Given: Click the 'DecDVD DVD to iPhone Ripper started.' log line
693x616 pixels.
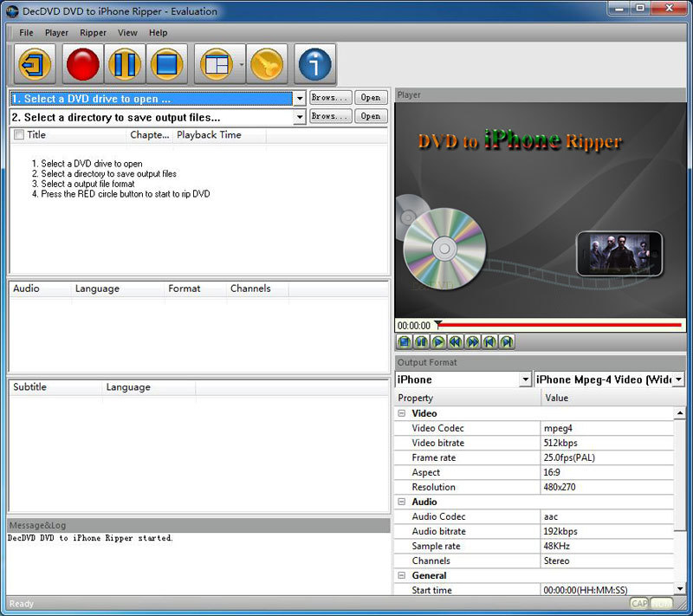Looking at the screenshot, I should (90, 538).
